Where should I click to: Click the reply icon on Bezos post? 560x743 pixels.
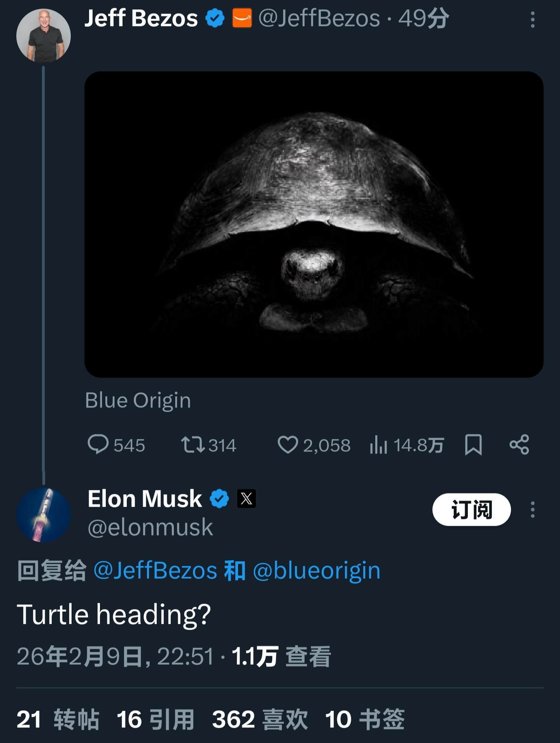coord(98,444)
